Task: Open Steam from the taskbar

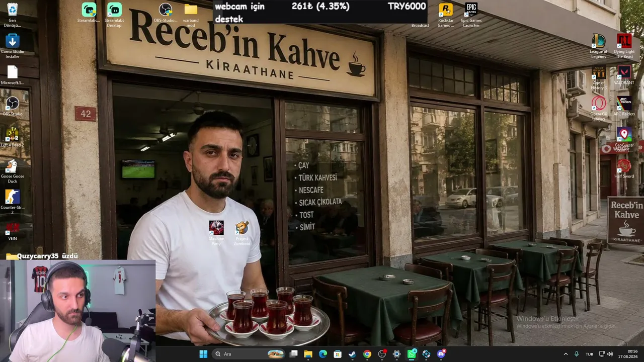Action: click(352, 354)
